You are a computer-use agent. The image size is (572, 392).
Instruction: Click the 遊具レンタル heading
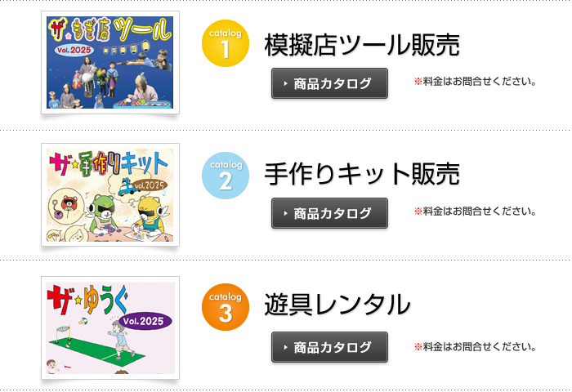(x=337, y=304)
